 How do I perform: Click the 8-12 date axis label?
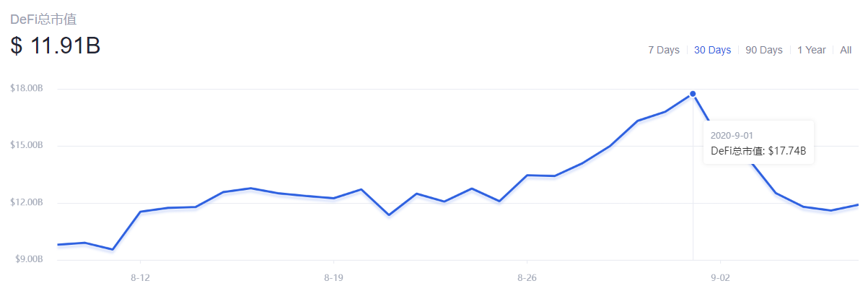tap(140, 277)
